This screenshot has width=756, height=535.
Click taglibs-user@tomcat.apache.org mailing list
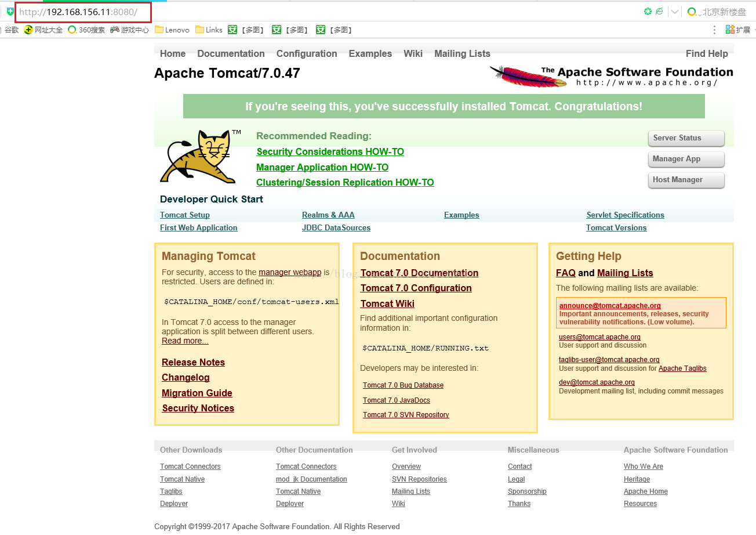coord(609,360)
